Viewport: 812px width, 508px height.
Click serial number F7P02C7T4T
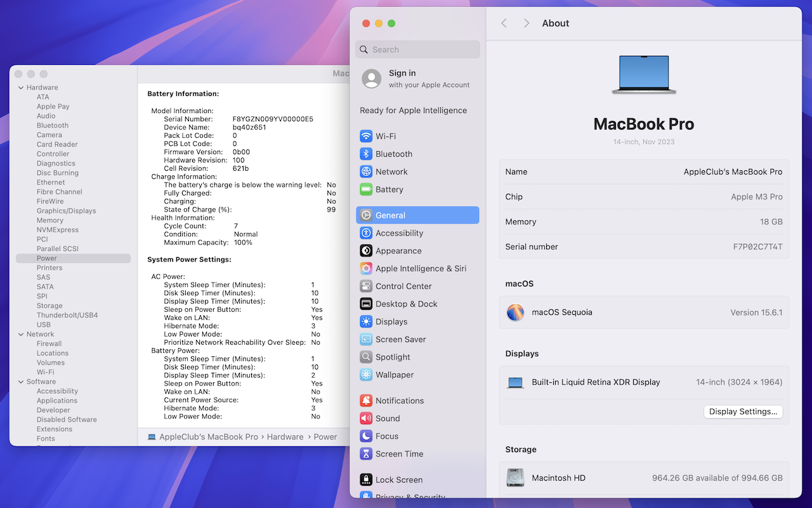[758, 247]
